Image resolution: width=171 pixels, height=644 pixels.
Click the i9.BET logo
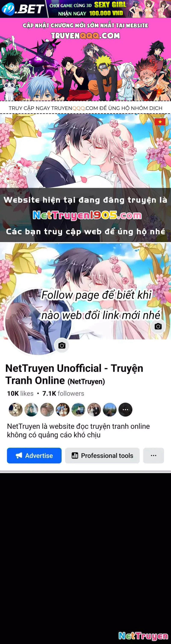coord(23,9)
